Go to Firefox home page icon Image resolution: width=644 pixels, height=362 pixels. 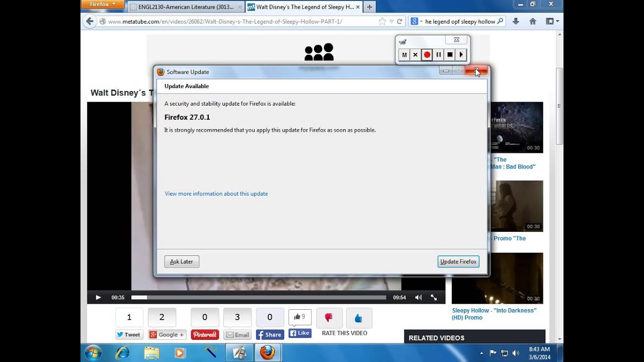[533, 22]
